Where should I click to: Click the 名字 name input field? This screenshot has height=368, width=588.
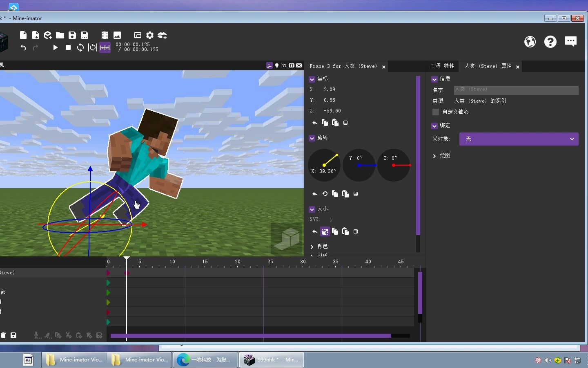click(x=516, y=90)
